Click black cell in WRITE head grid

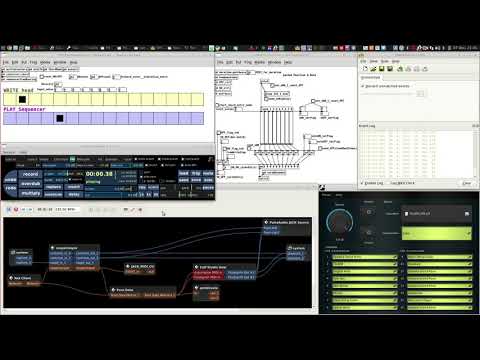click(22, 99)
